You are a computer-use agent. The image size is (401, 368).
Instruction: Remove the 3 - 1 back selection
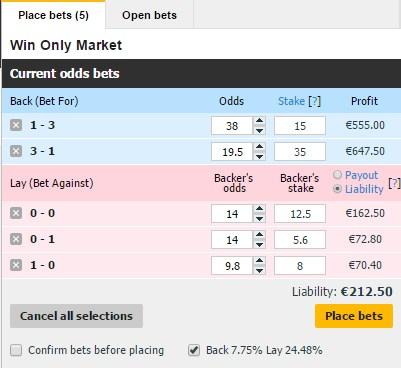[16, 151]
